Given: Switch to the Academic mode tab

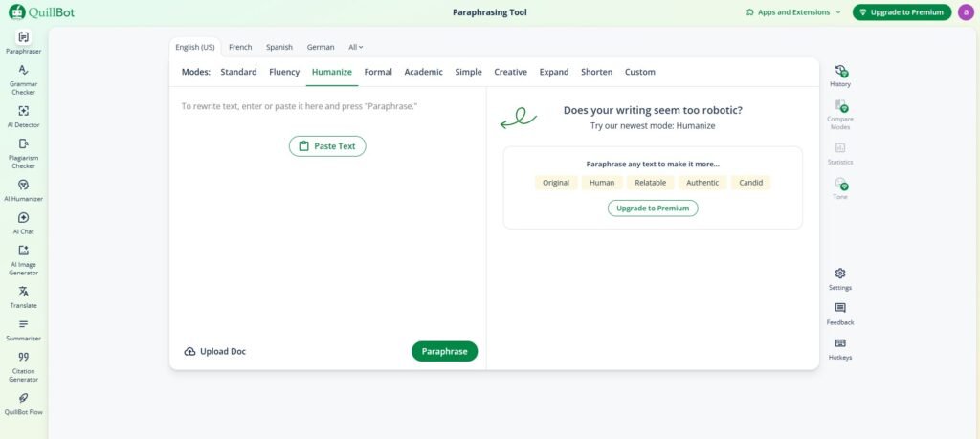Looking at the screenshot, I should point(423,72).
